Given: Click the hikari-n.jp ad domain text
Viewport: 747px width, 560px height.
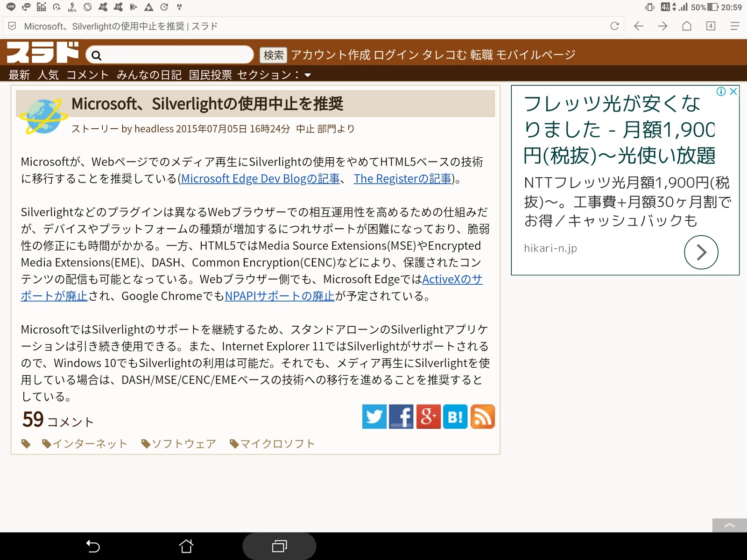Looking at the screenshot, I should click(550, 248).
